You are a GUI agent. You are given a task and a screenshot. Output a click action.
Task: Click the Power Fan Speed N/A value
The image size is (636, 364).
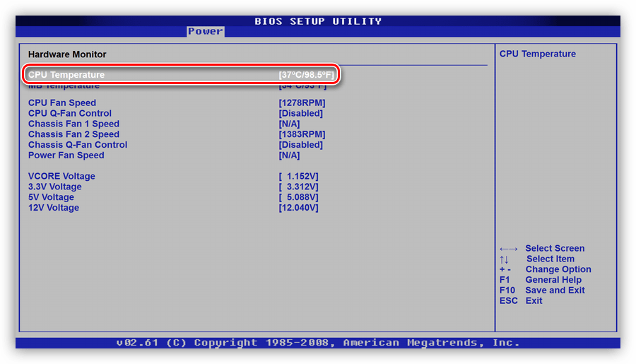point(289,155)
